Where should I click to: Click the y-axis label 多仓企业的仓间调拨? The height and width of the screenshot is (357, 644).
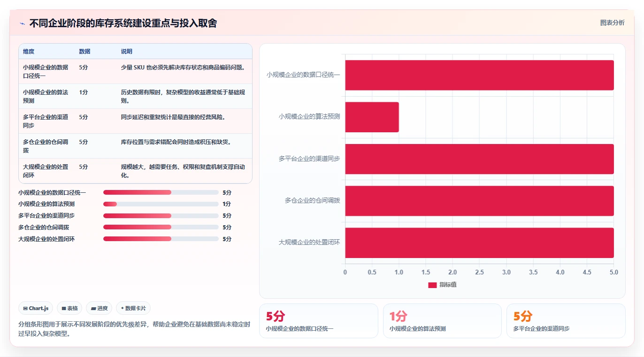coord(312,201)
